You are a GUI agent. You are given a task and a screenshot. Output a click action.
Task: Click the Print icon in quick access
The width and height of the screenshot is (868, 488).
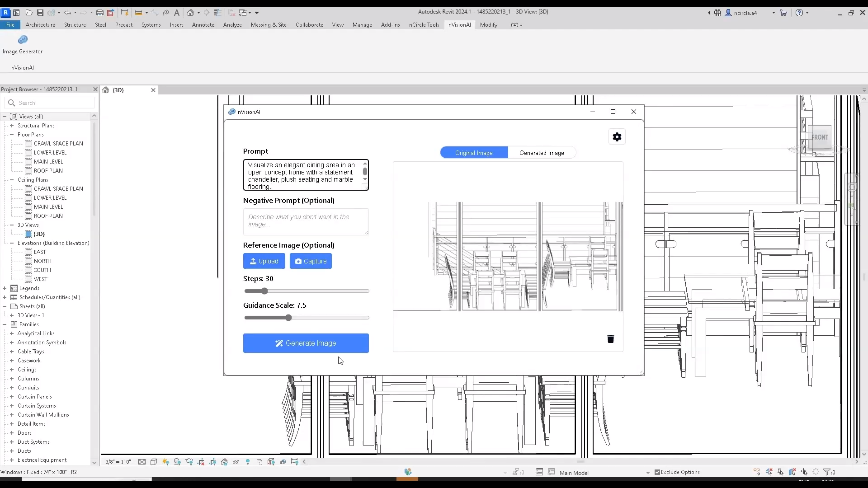click(100, 13)
